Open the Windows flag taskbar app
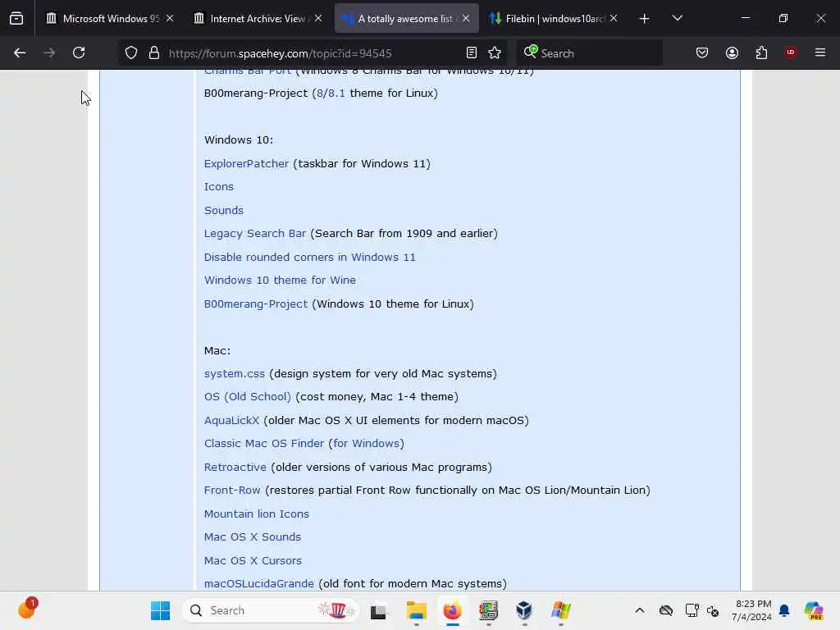 click(x=560, y=610)
